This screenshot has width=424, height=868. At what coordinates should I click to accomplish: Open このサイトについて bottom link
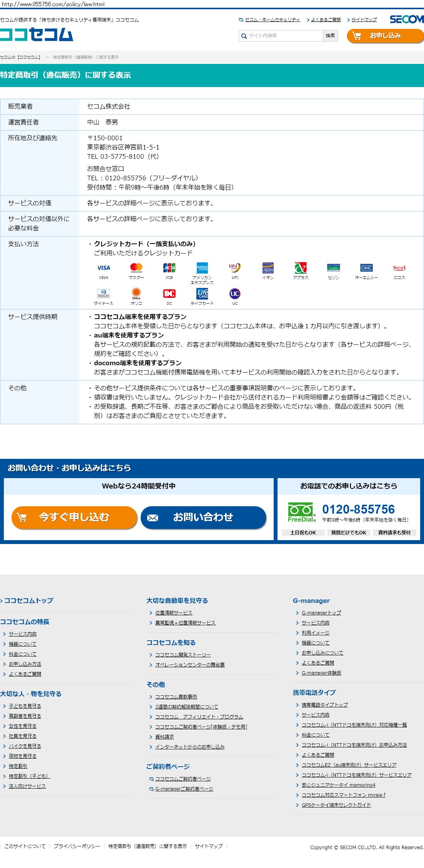pos(25,846)
